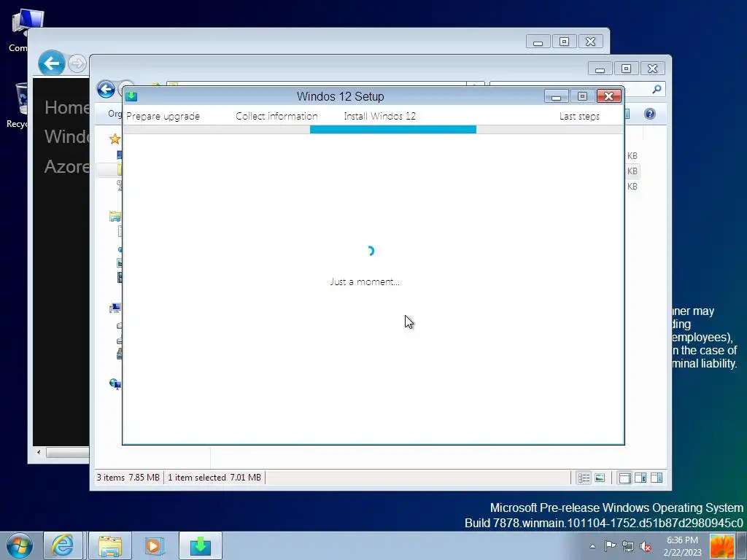Open the Azore item in rear window

tap(66, 167)
